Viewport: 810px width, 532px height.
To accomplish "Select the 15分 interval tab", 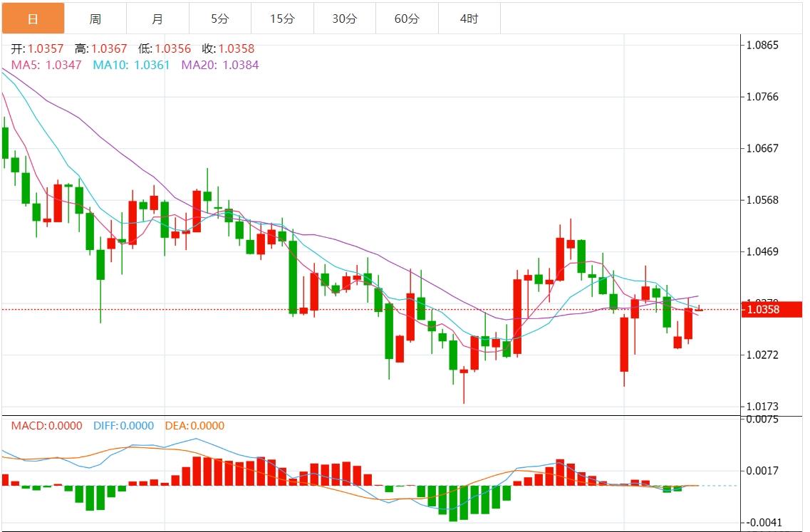I will pos(282,19).
